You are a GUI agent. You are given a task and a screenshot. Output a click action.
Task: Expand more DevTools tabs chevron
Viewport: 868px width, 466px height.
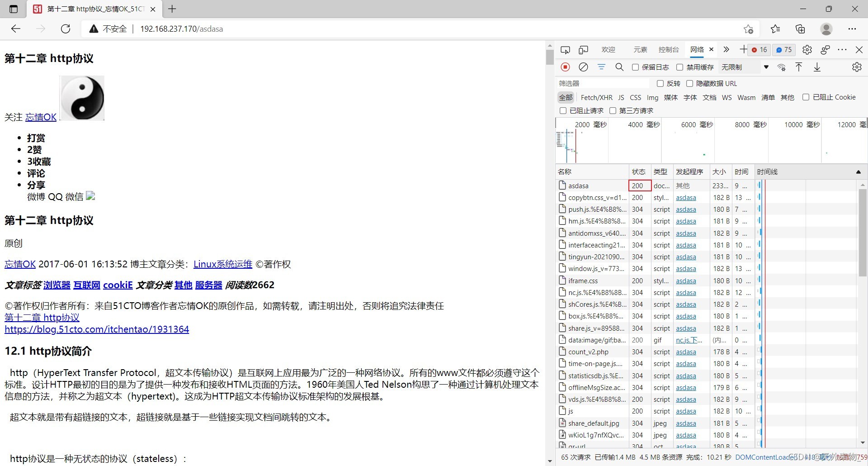[x=726, y=50]
